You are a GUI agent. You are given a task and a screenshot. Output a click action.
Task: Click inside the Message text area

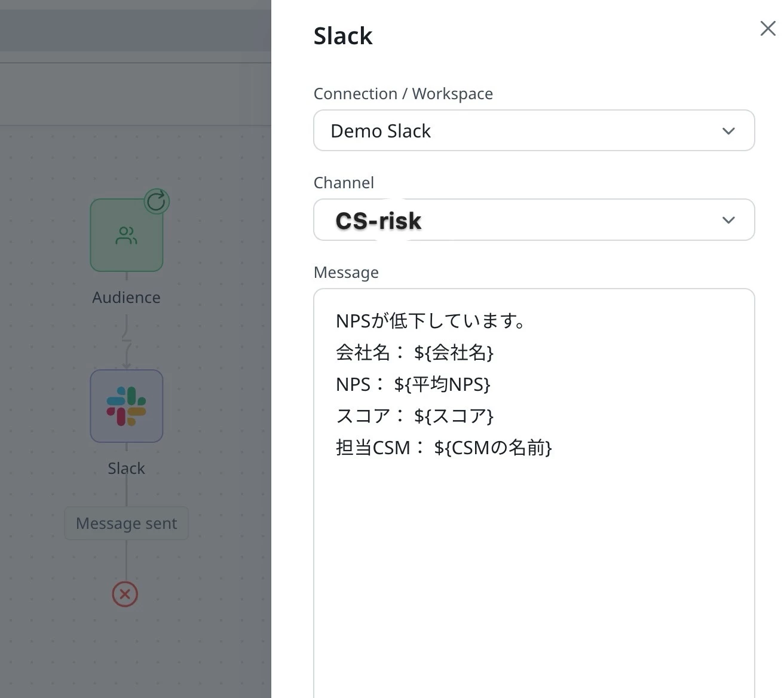click(534, 493)
